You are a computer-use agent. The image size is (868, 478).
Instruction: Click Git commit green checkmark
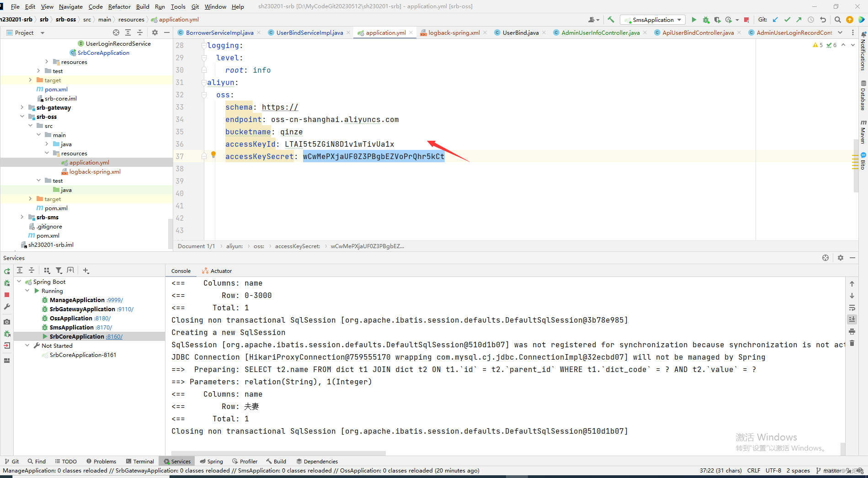(787, 20)
